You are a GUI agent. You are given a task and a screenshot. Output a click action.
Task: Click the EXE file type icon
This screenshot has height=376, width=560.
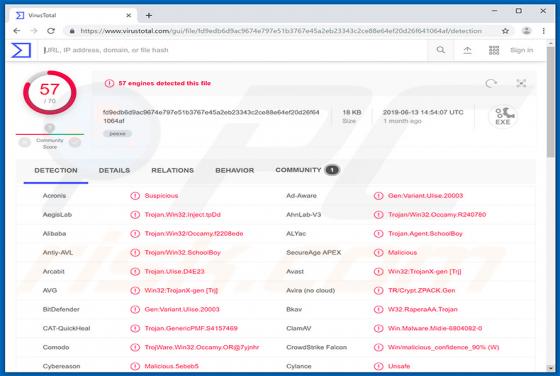click(x=503, y=116)
